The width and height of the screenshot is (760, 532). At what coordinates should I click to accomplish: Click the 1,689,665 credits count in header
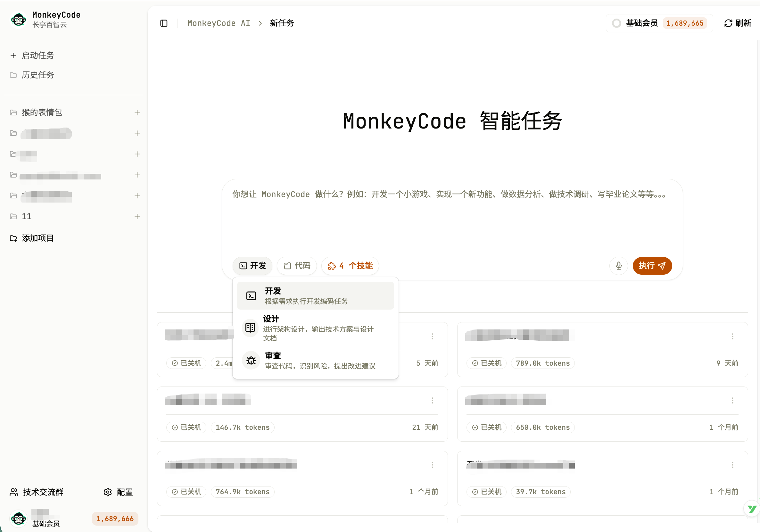[684, 23]
